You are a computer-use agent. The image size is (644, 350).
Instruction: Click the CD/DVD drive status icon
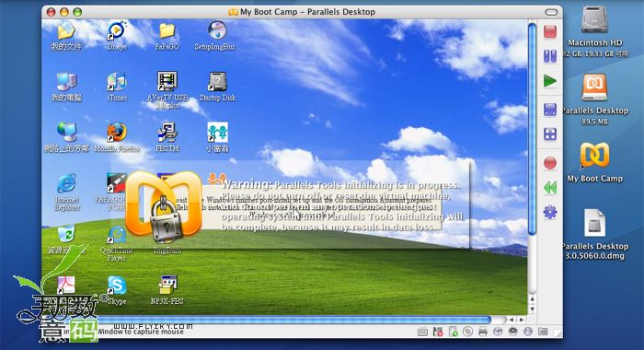(467, 332)
